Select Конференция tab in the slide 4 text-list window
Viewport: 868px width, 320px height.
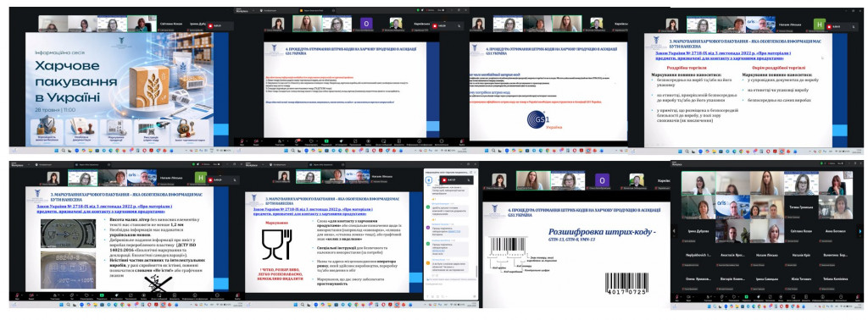(269, 10)
